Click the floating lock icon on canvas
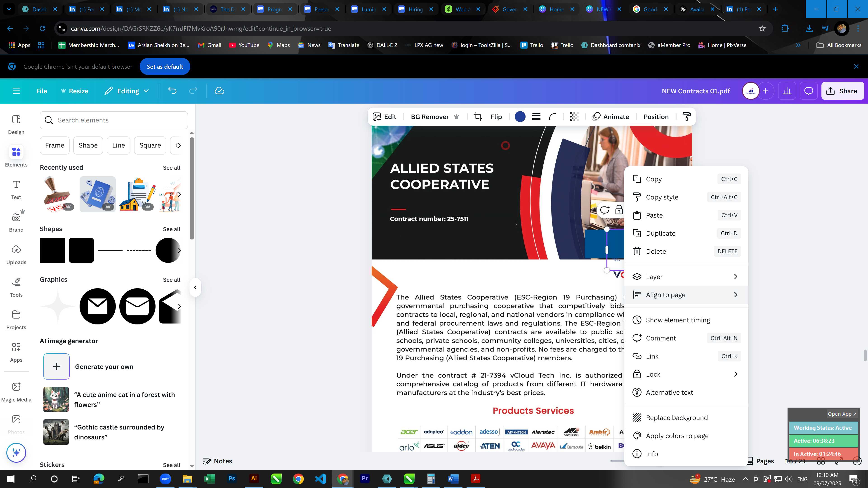 coord(619,210)
